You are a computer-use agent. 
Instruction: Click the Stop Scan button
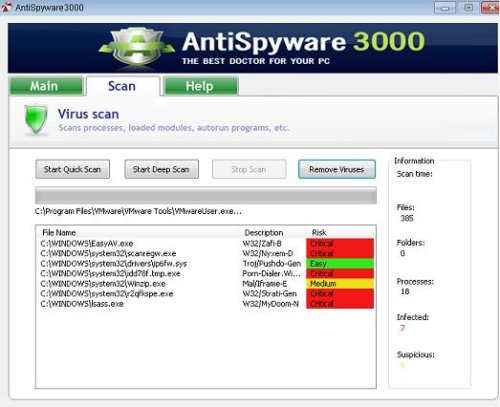tap(249, 169)
